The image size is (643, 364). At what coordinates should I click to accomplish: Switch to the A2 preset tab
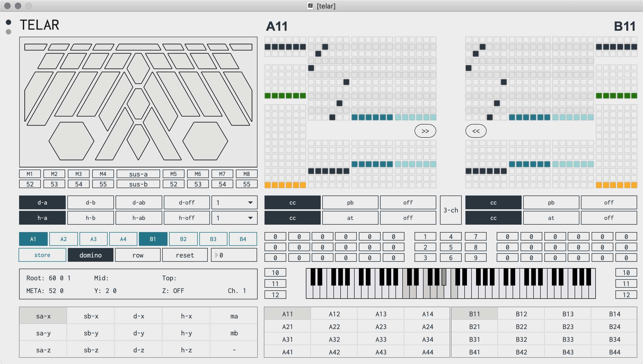click(64, 239)
